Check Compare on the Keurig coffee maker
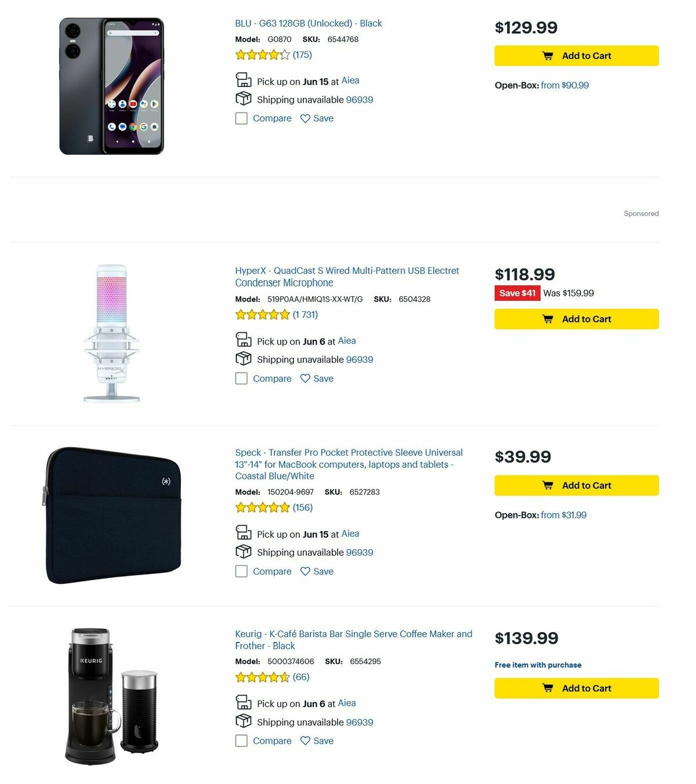 [x=241, y=741]
